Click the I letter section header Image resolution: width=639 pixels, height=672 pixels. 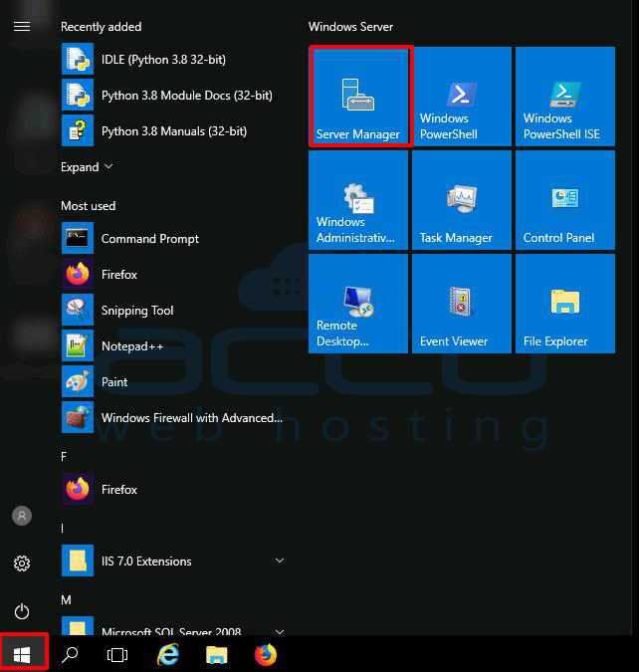pyautogui.click(x=63, y=528)
